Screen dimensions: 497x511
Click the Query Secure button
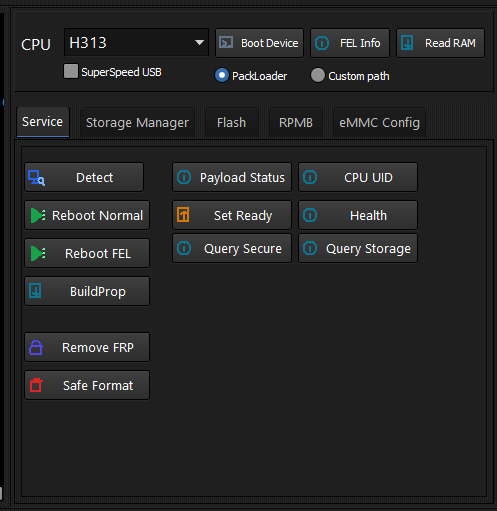[x=232, y=248]
